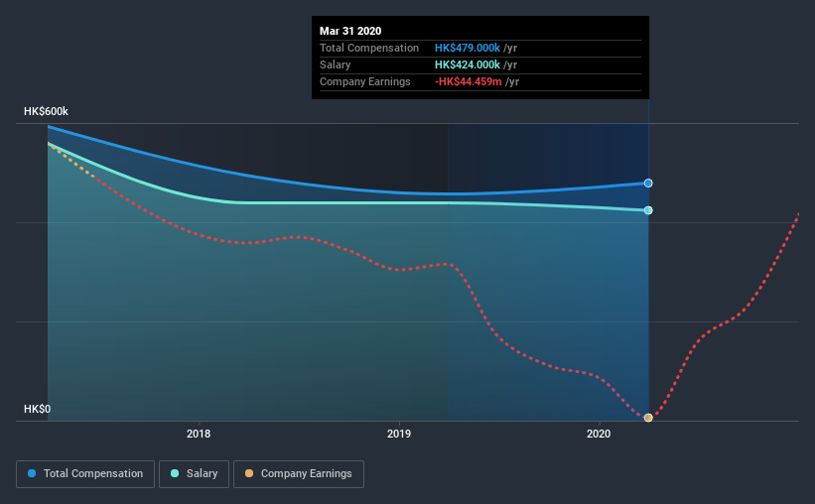Click the Total Compensation tooltip row label

369,48
